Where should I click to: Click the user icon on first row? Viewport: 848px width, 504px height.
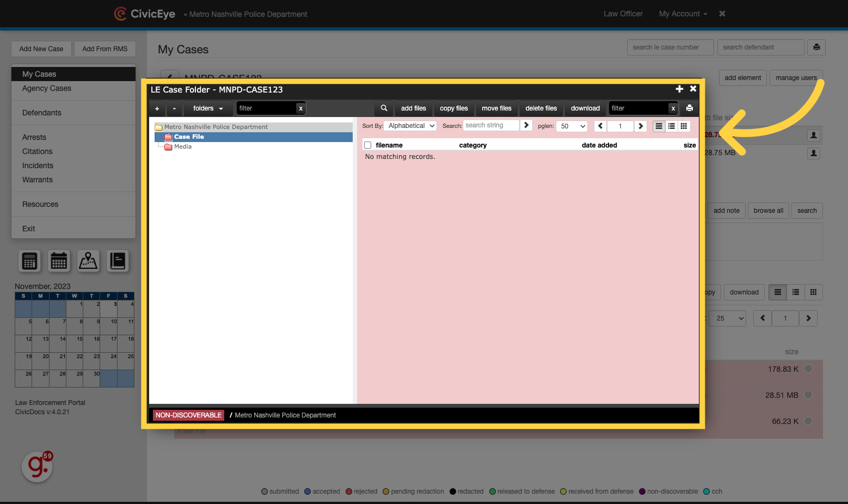[814, 135]
